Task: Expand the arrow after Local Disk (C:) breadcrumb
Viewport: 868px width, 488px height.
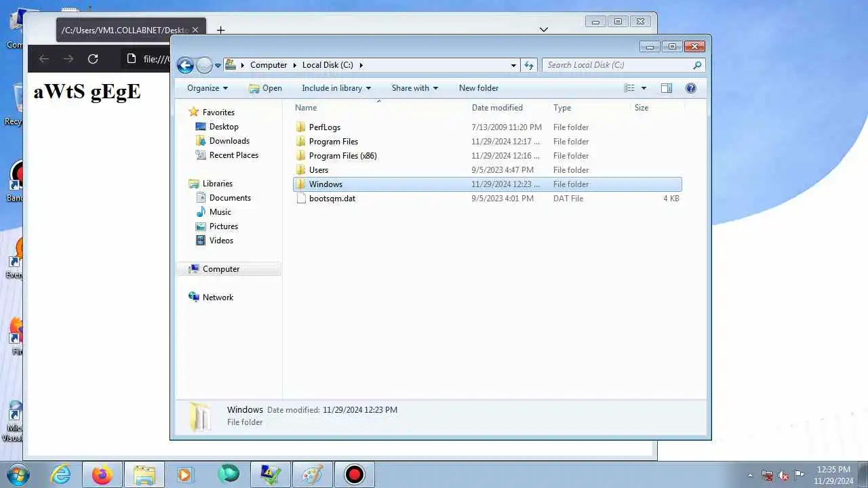Action: pos(361,65)
